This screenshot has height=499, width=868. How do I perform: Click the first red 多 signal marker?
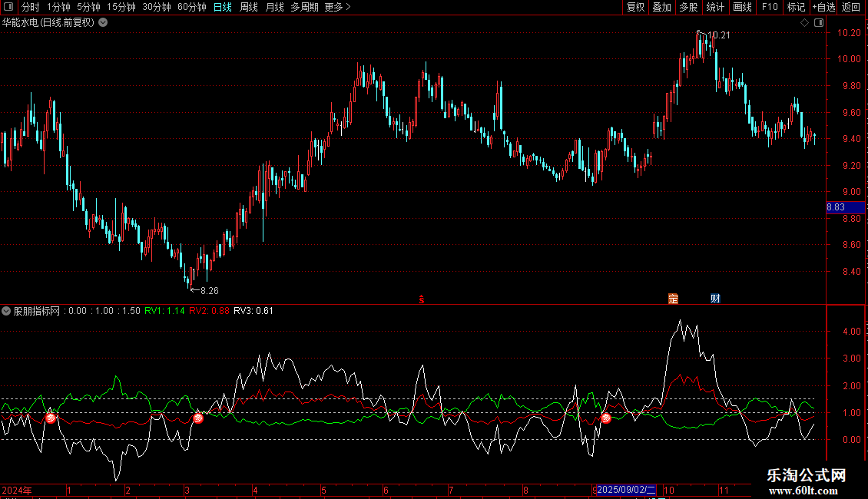51,418
